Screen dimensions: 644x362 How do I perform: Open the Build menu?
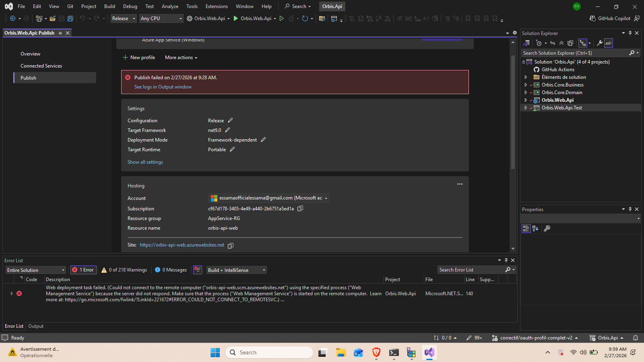pyautogui.click(x=109, y=6)
